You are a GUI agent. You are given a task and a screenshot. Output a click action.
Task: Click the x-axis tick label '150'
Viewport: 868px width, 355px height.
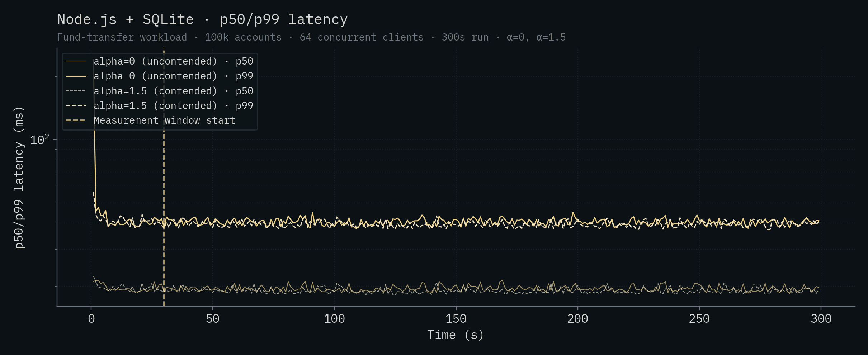[x=456, y=319]
